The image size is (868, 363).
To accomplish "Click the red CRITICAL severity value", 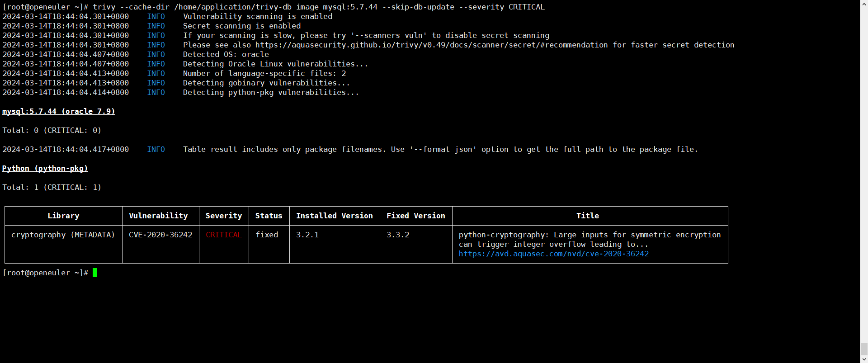I will tap(224, 235).
